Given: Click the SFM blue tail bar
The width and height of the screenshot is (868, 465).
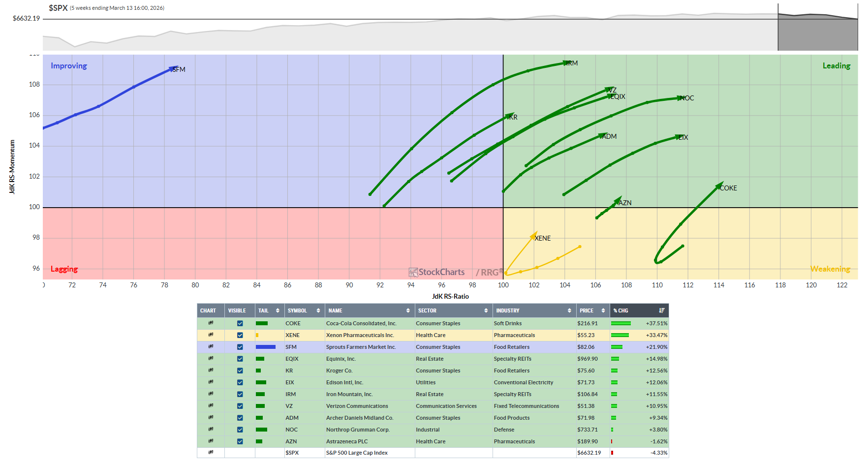Looking at the screenshot, I should click(x=266, y=347).
